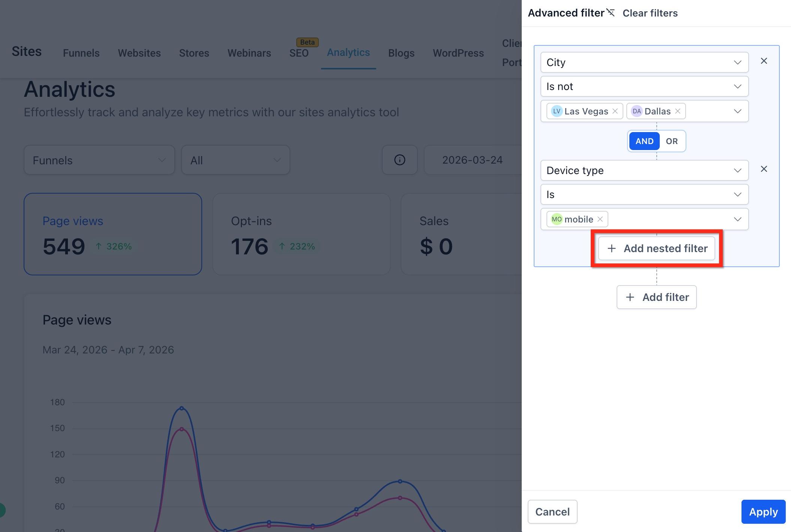Open the info circle icon
The width and height of the screenshot is (791, 532).
pyautogui.click(x=400, y=160)
